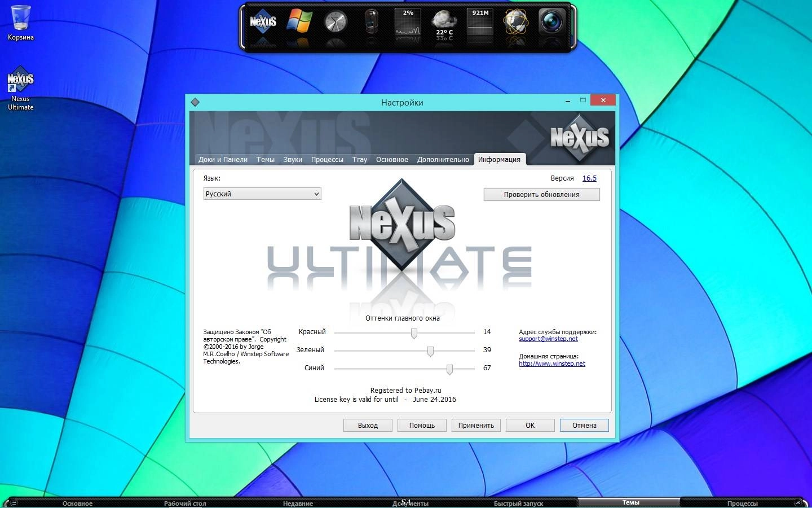Open the Документы shelf tab
The height and width of the screenshot is (508, 812).
coord(411,503)
